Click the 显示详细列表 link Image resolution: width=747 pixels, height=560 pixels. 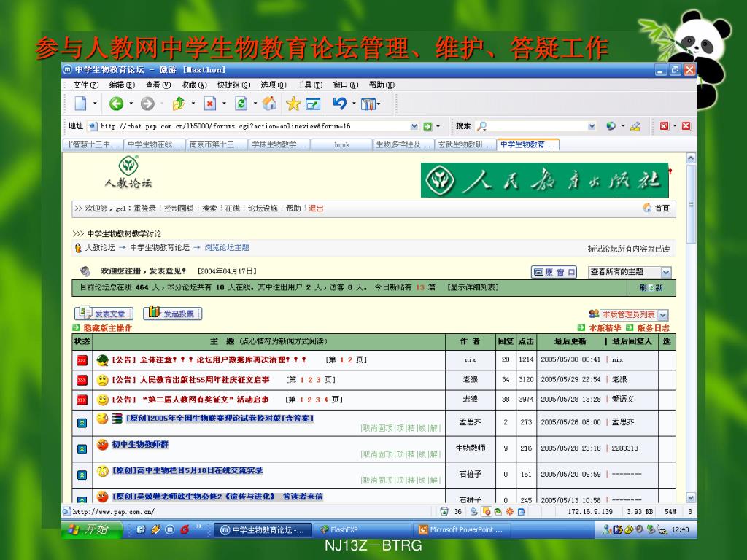tap(473, 287)
